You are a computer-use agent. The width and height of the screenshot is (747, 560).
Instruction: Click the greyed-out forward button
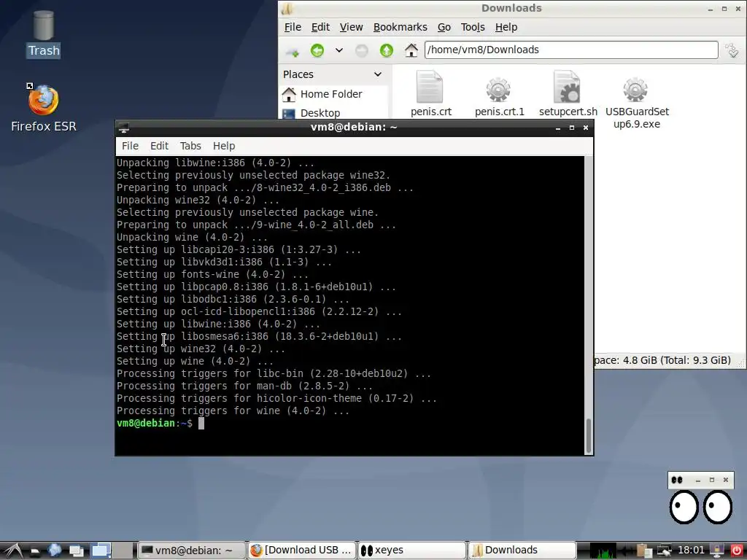[x=362, y=50]
